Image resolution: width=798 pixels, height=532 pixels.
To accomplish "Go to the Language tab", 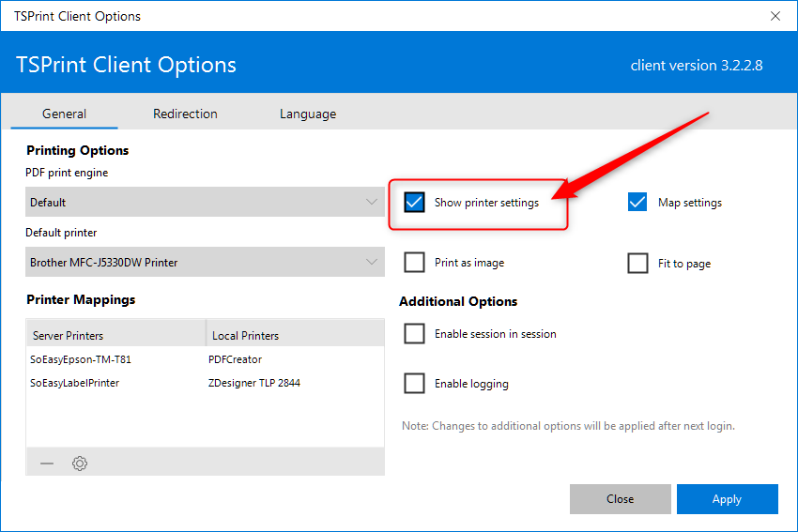I will (308, 114).
